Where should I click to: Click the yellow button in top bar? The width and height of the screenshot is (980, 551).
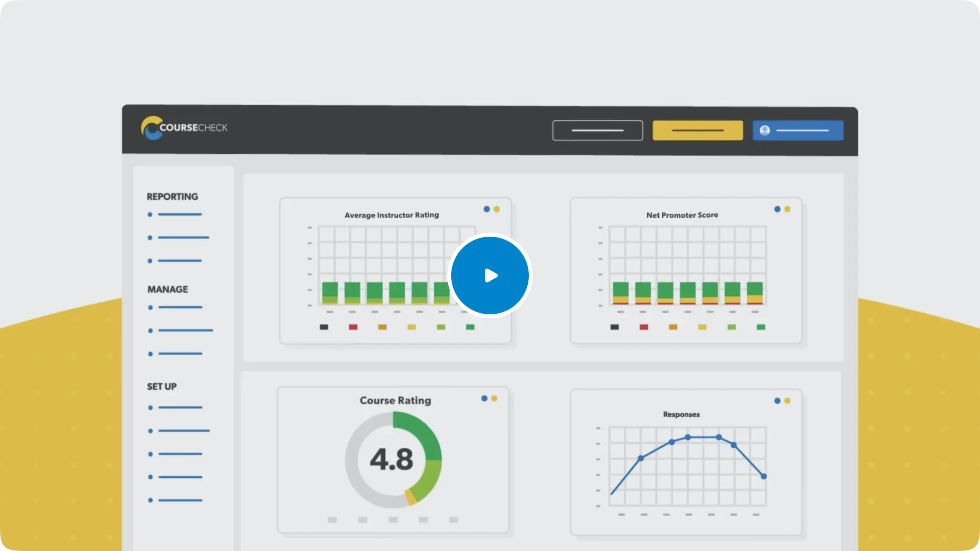point(697,130)
